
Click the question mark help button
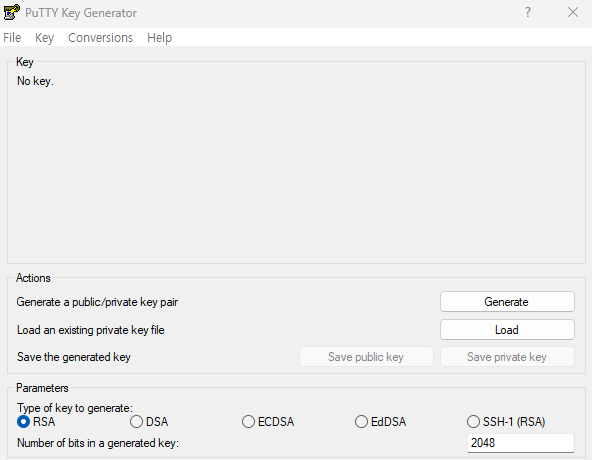click(528, 12)
